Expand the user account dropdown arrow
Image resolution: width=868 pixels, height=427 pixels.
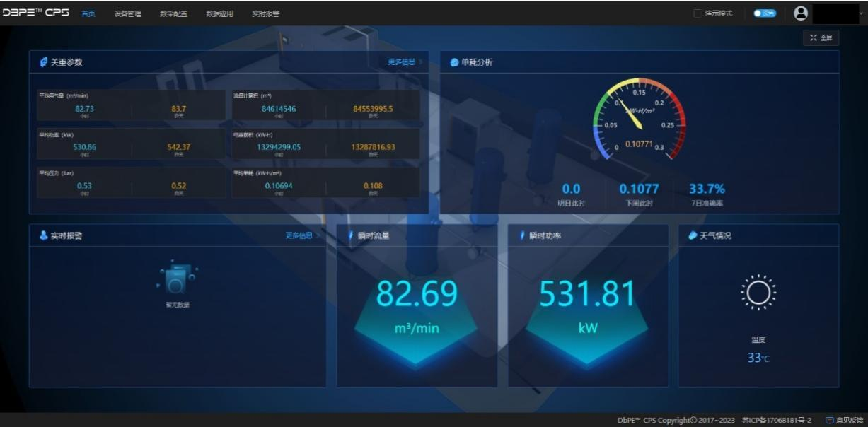[x=861, y=13]
